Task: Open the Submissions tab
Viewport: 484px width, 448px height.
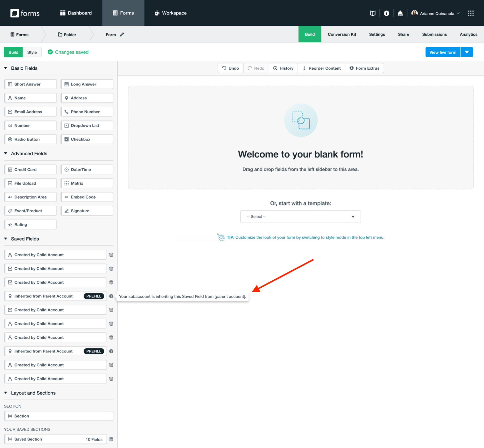Action: 434,34
